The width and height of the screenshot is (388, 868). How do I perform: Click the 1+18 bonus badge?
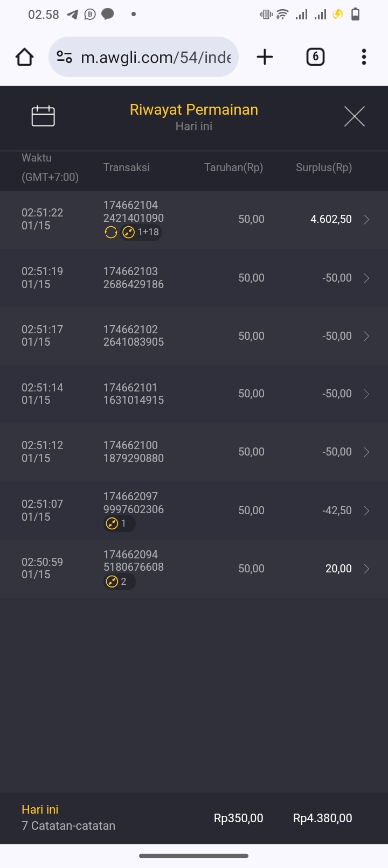(142, 232)
